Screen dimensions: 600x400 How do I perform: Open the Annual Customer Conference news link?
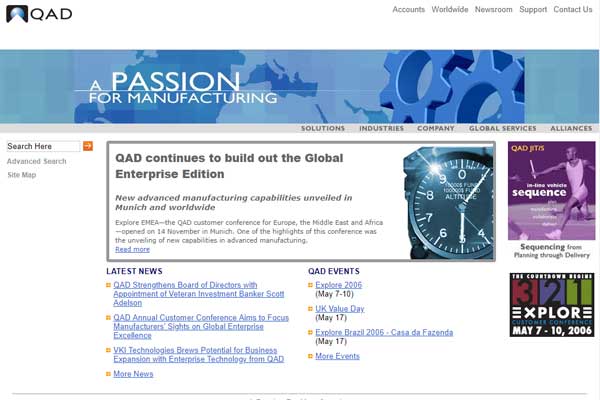tap(201, 326)
